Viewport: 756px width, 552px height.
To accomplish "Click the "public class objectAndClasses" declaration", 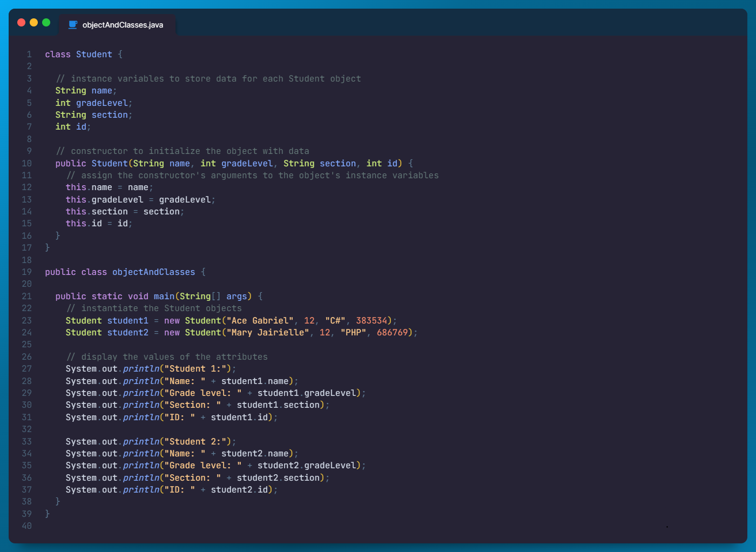I will click(120, 272).
